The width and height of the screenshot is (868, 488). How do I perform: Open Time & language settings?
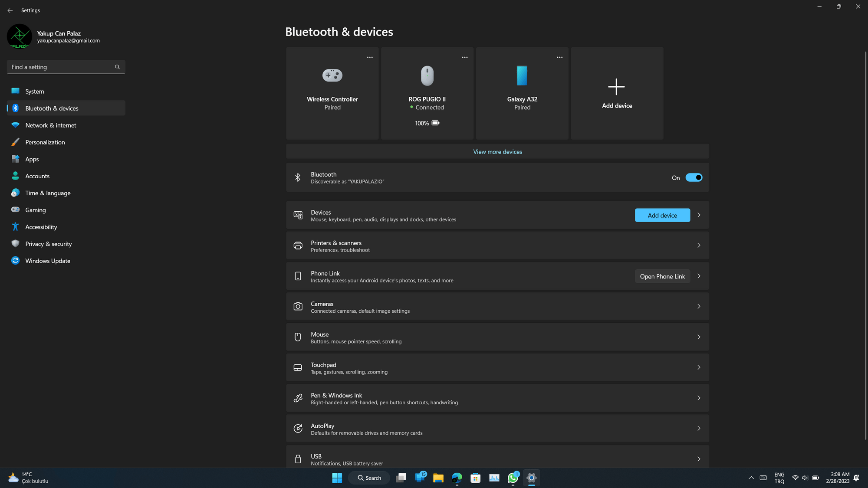pyautogui.click(x=66, y=193)
